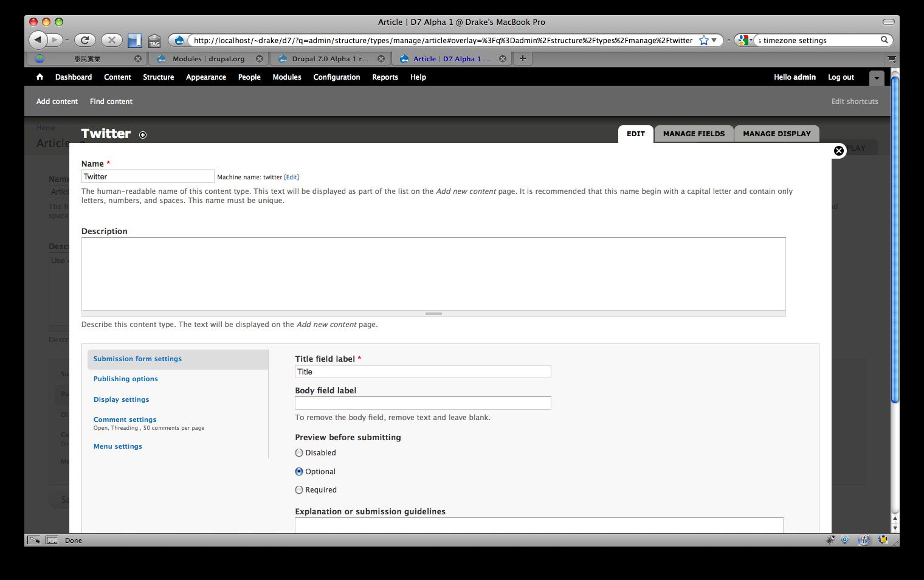924x580 pixels.
Task: Add Twitter page to shortcuts with plus icon
Action: (x=143, y=135)
